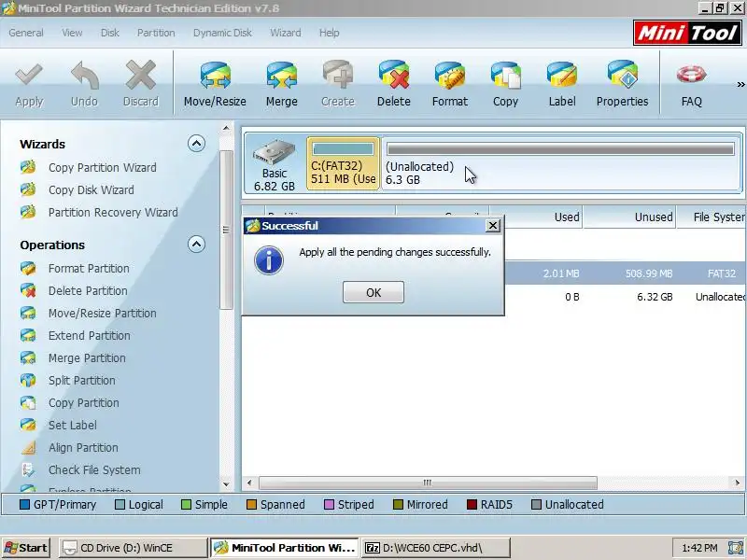Choose Align Partition operation

(x=83, y=448)
